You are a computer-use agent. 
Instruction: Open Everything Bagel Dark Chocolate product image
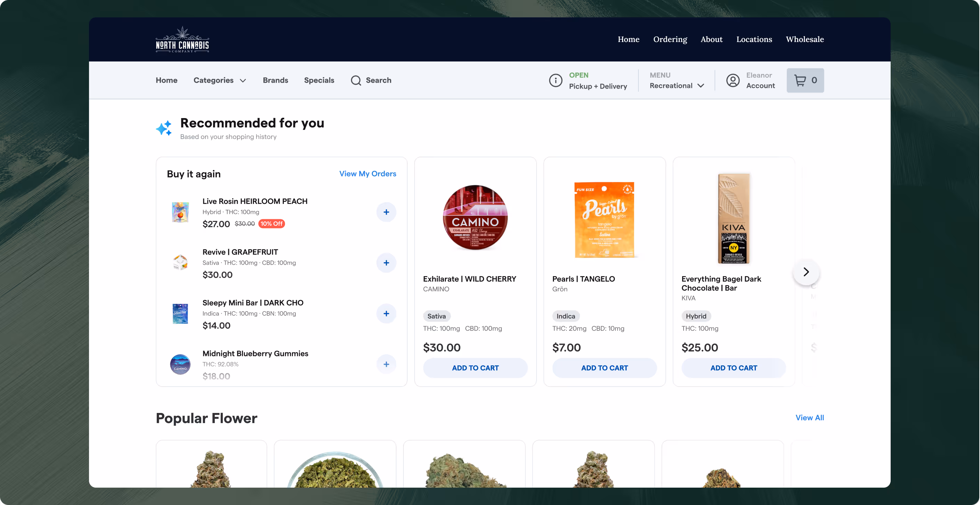click(x=734, y=218)
